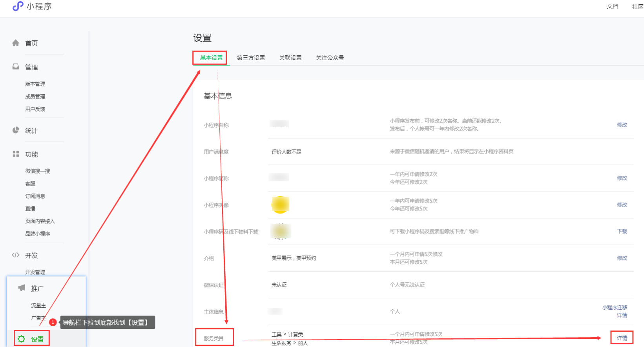Open 文档 in the top navigation
The image size is (644, 347).
pyautogui.click(x=612, y=6)
